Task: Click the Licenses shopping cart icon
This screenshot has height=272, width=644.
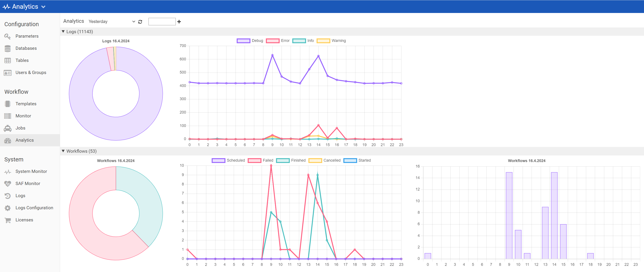Action: point(7,220)
